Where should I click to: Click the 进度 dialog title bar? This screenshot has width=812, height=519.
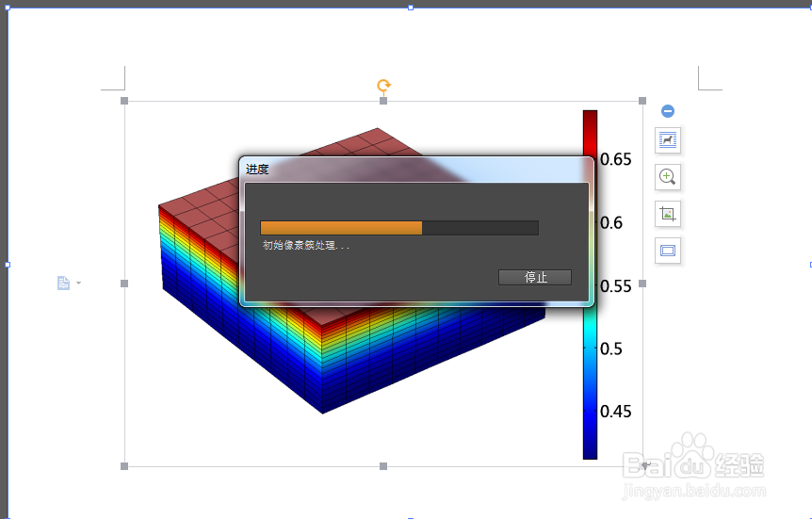[x=417, y=170]
